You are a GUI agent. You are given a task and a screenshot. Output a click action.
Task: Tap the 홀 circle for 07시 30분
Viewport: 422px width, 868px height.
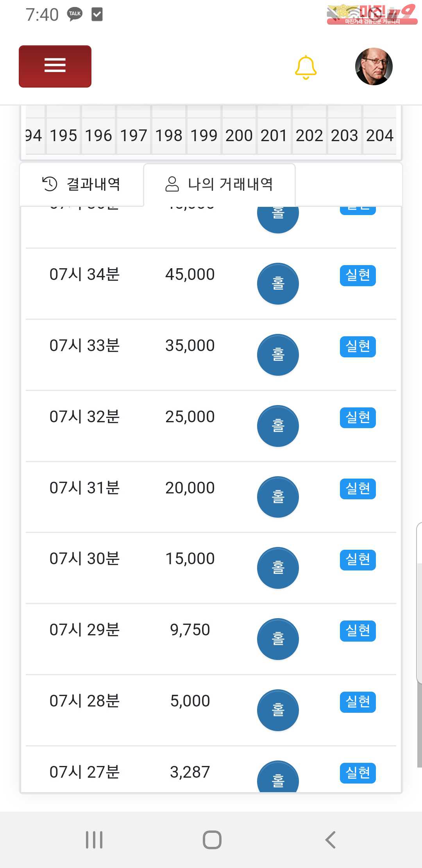coord(278,568)
